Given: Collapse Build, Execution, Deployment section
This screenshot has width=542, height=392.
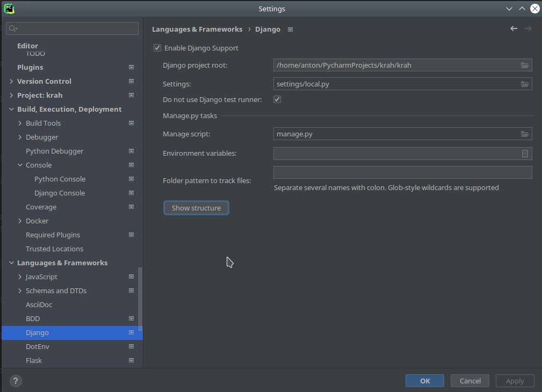Looking at the screenshot, I should (11, 109).
